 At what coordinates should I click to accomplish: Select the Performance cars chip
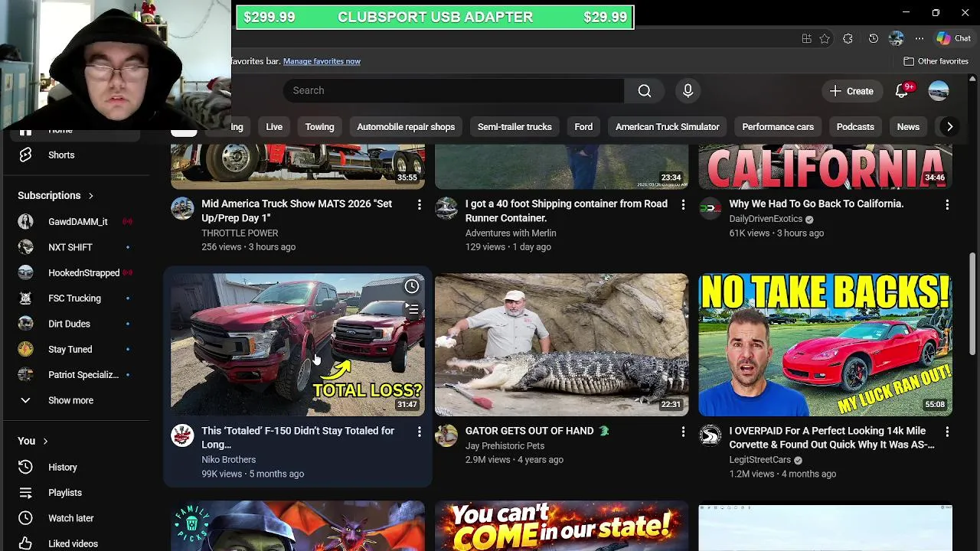tap(778, 127)
